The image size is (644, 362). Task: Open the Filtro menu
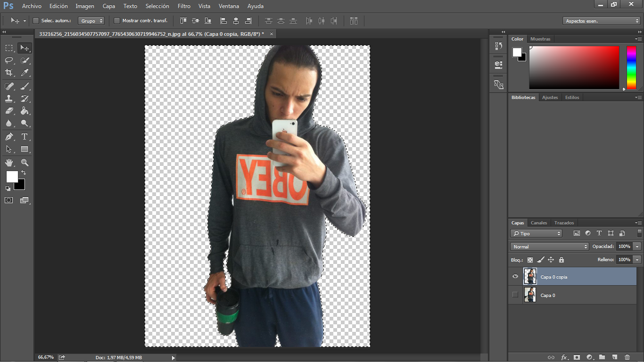click(x=184, y=6)
